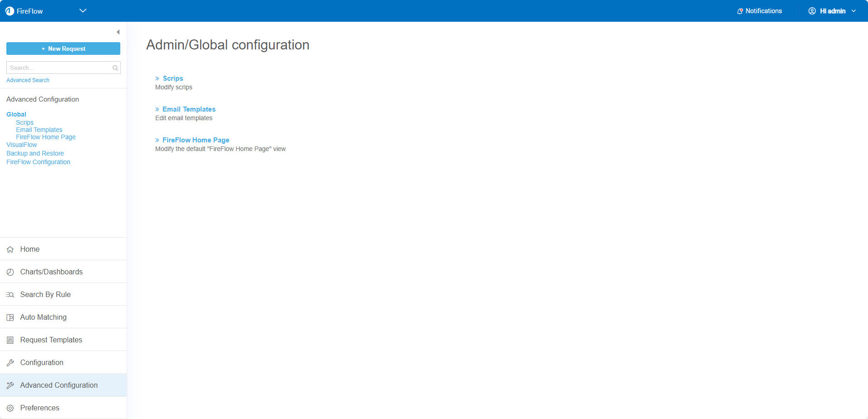868x419 pixels.
Task: Select Scrips under Global in sidebar
Action: coord(25,122)
